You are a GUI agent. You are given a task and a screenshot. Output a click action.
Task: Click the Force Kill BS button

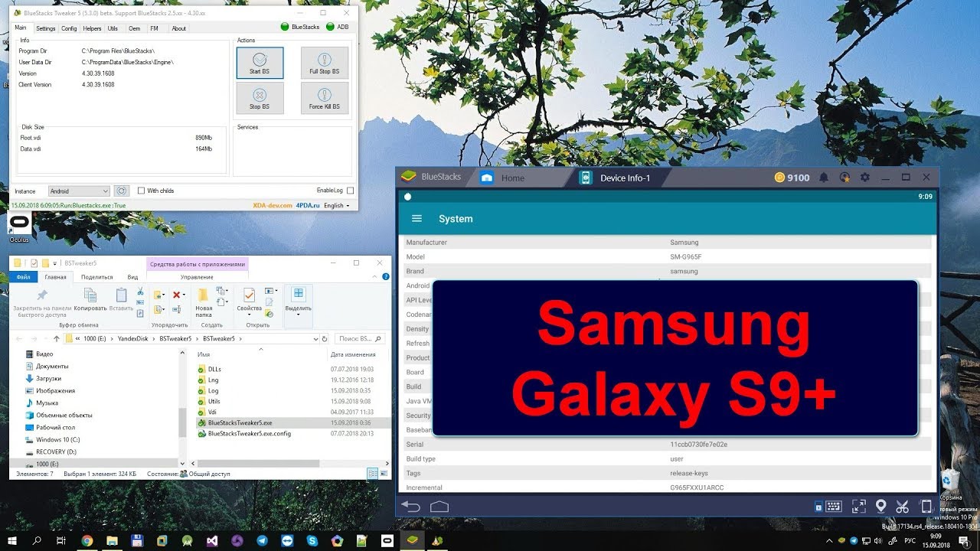pyautogui.click(x=325, y=97)
